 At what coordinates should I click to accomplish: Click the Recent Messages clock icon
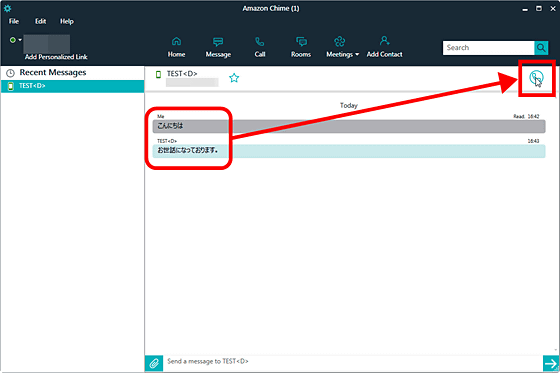(x=10, y=73)
